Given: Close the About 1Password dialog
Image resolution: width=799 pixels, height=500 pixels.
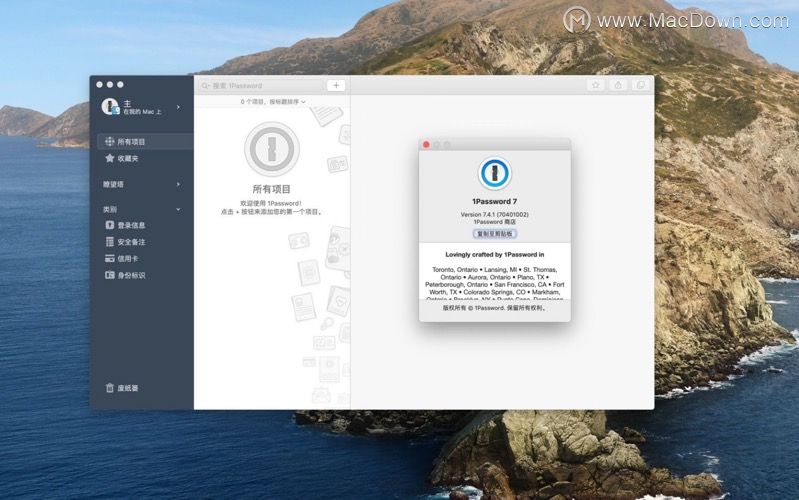Looking at the screenshot, I should 426,145.
